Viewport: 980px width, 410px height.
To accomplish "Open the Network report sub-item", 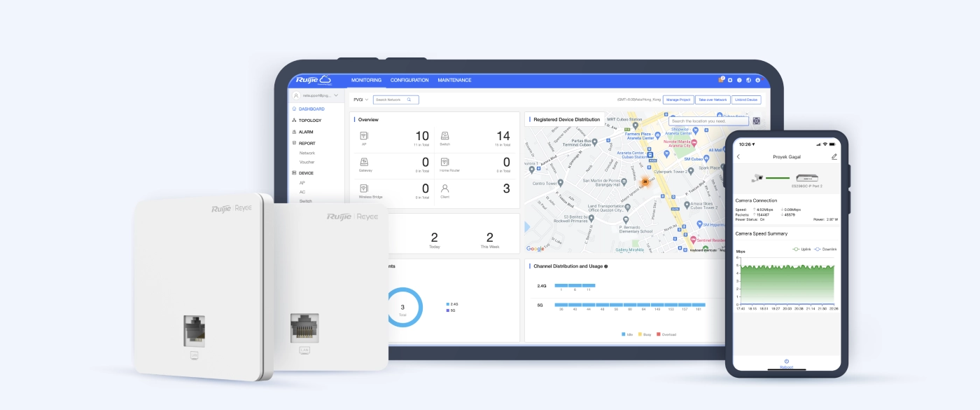I will coord(307,153).
